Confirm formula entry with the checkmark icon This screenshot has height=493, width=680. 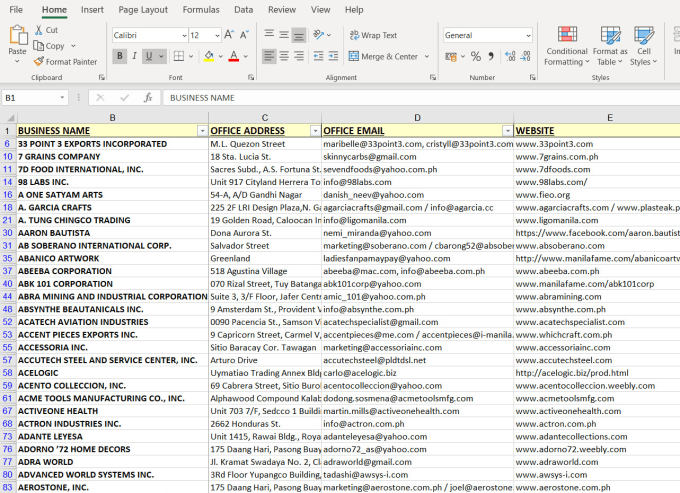[x=124, y=98]
